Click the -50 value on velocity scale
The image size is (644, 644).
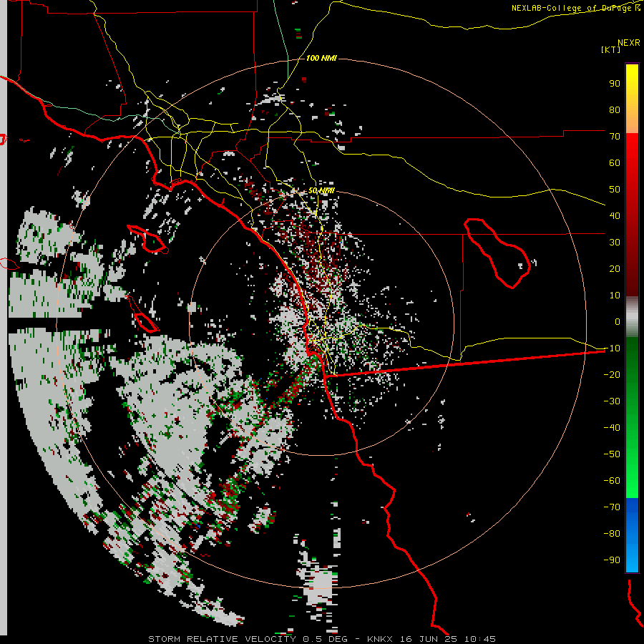(612, 454)
